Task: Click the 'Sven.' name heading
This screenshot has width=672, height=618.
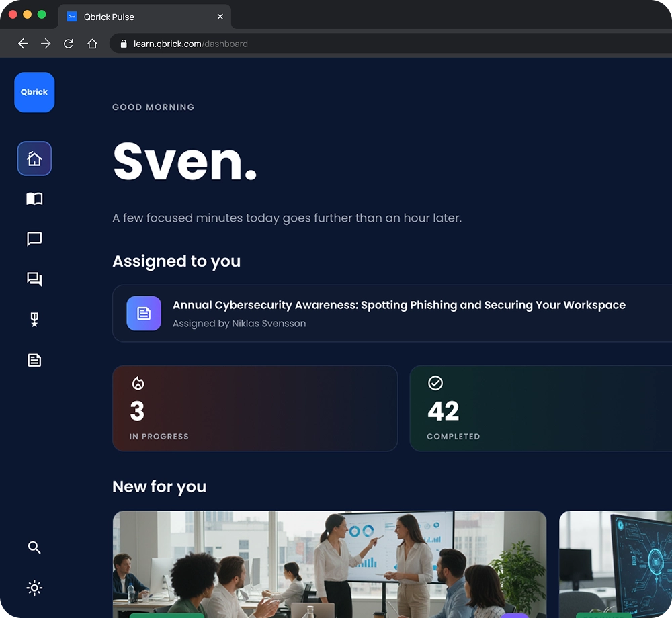Action: (x=185, y=161)
